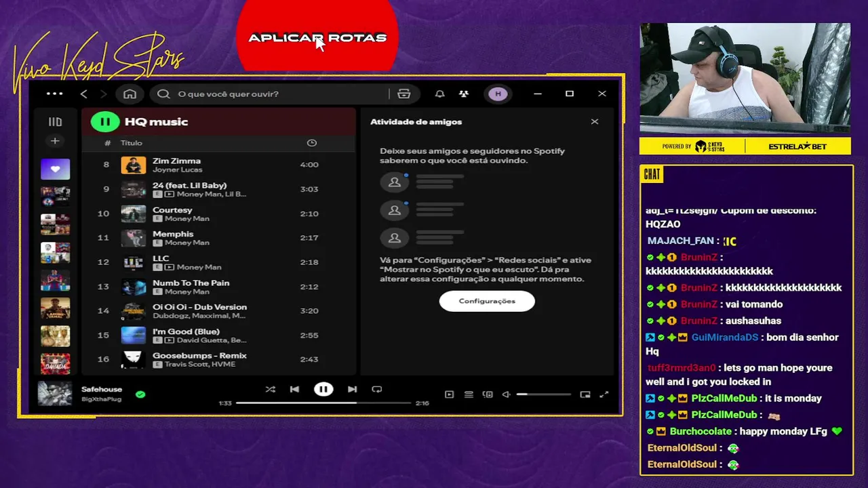Sort by duration clock icon
This screenshot has height=488, width=868.
[x=311, y=143]
